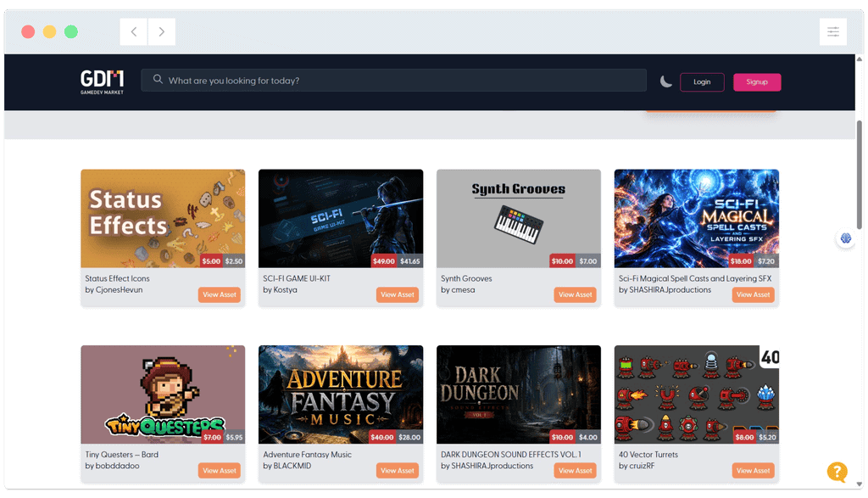Open the Sci-Fi Magical Spell Casts thumbnail
The image size is (868, 498).
tap(697, 219)
